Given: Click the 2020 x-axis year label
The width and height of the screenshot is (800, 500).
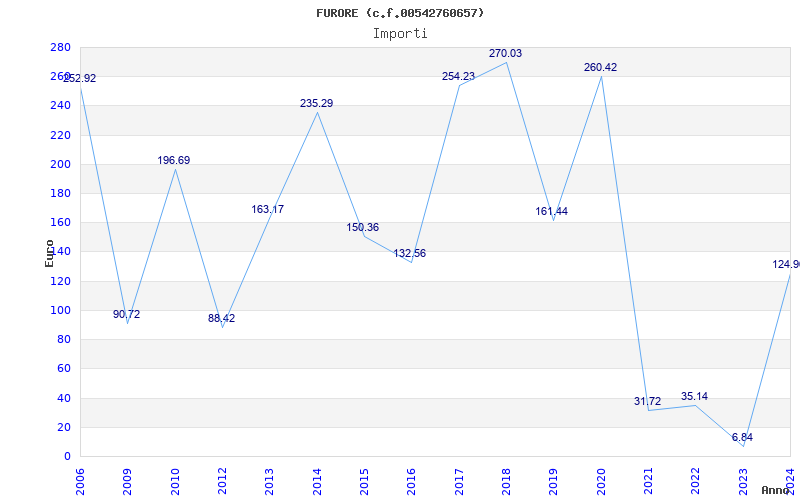Looking at the screenshot, I should tap(601, 482).
